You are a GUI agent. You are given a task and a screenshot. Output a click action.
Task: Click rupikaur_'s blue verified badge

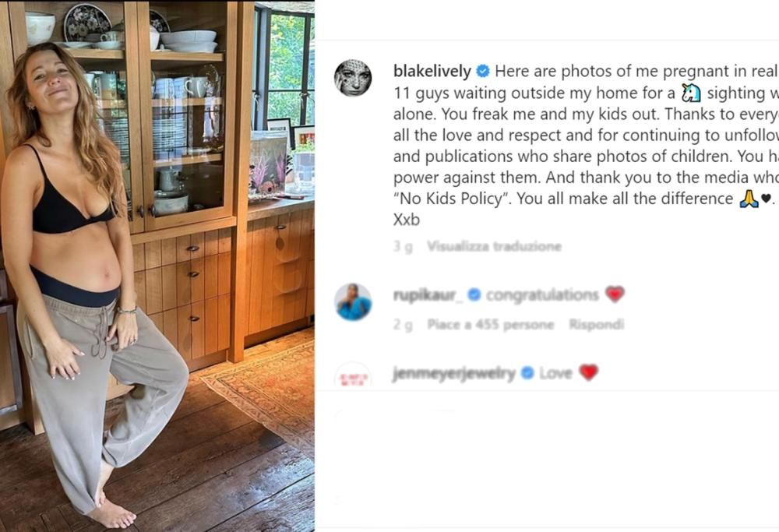(474, 295)
